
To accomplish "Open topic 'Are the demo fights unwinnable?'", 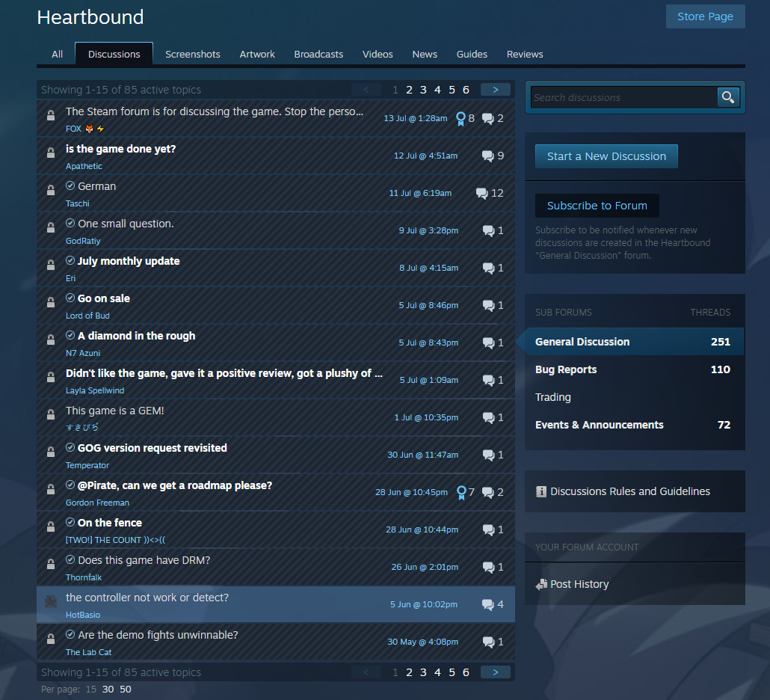I will pos(158,635).
